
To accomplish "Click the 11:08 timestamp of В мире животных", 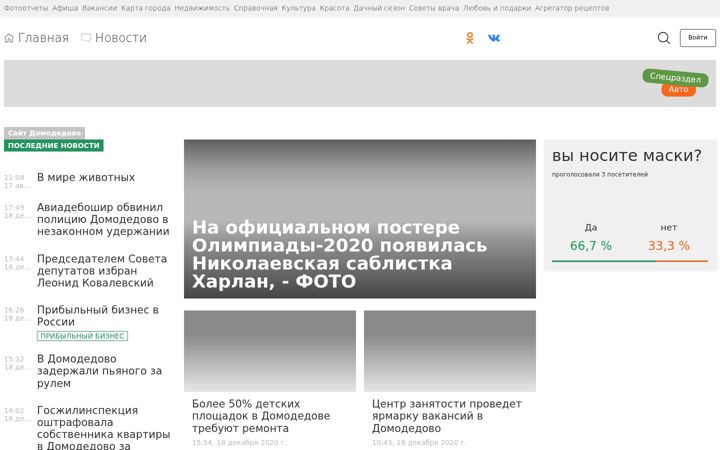I will [x=14, y=177].
